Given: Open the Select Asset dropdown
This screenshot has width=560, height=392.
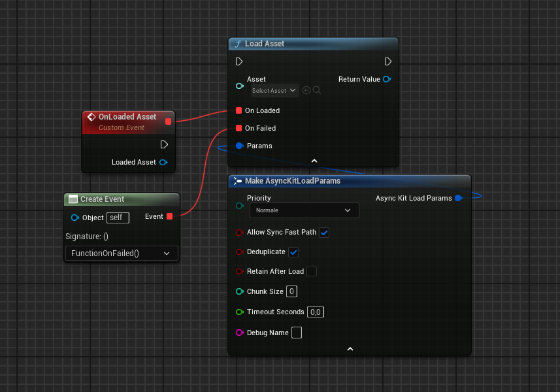Looking at the screenshot, I should point(274,91).
